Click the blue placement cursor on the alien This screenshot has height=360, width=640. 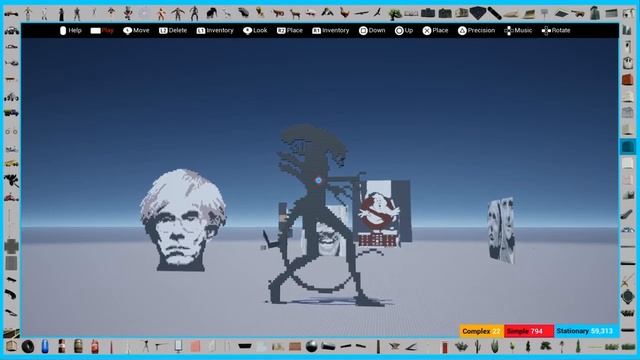coord(318,180)
